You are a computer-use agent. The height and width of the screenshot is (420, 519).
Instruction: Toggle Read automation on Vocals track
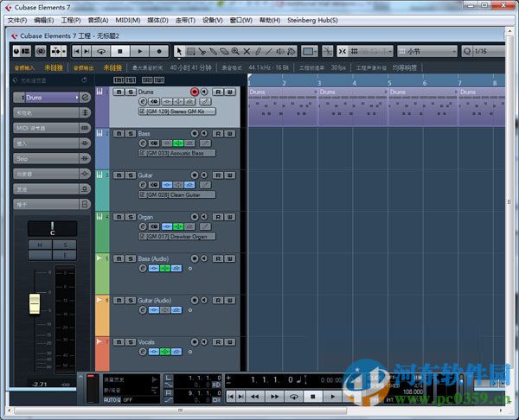pos(218,342)
